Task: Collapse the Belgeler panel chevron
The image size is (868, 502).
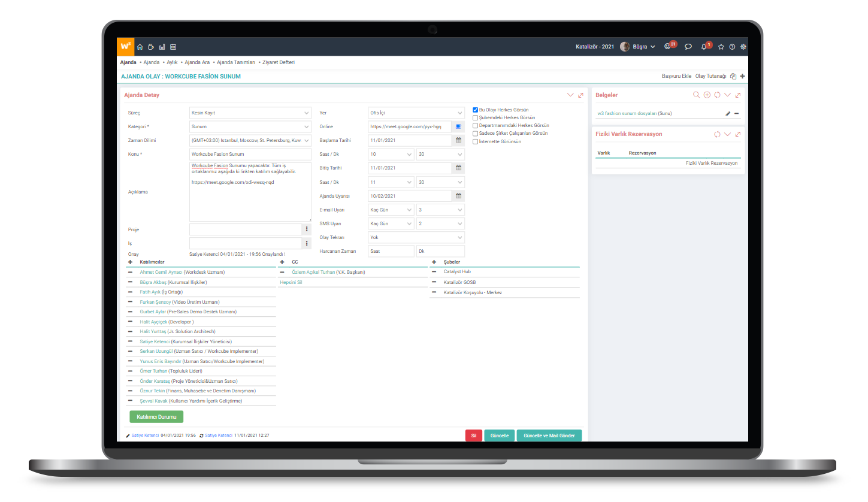Action: (x=728, y=95)
